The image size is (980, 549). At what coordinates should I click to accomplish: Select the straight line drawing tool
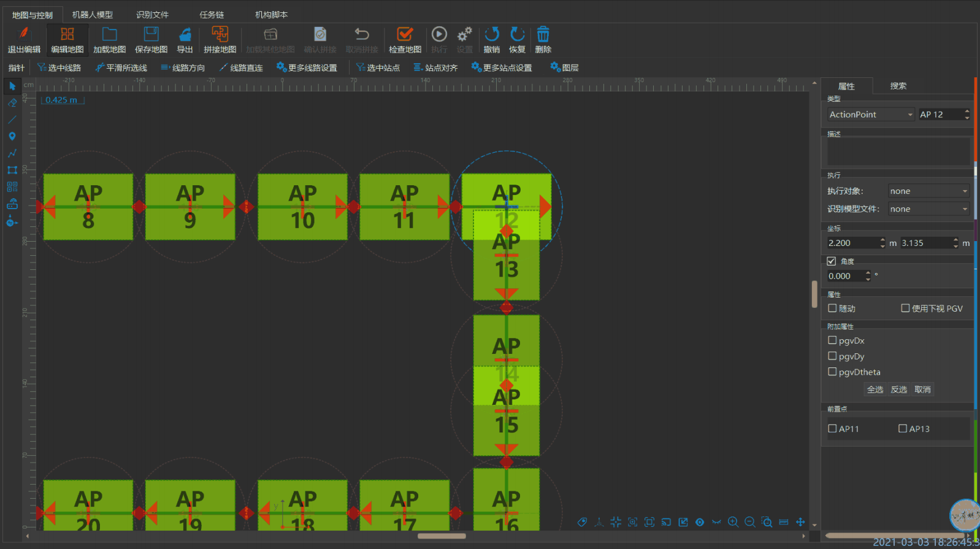[12, 120]
